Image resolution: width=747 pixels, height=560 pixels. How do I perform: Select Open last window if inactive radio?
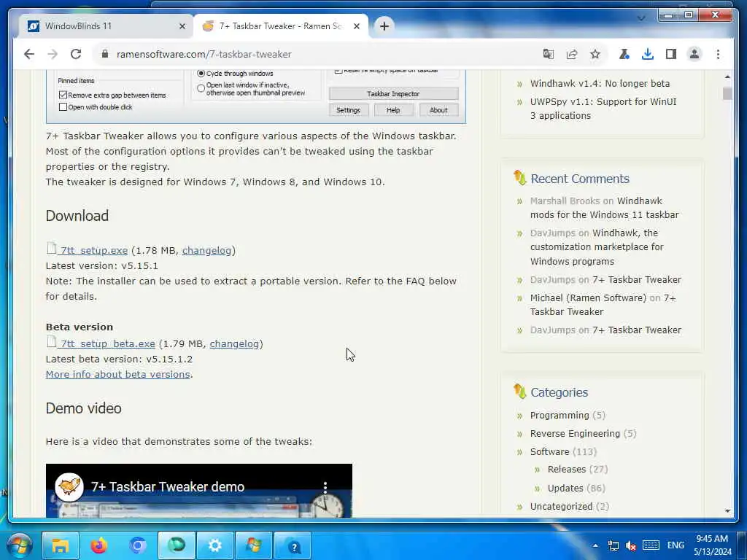point(201,88)
